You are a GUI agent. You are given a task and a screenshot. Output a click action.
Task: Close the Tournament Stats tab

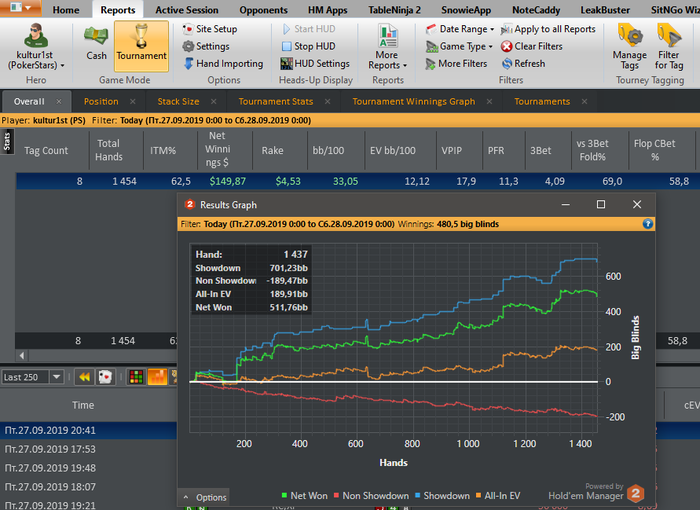327,102
